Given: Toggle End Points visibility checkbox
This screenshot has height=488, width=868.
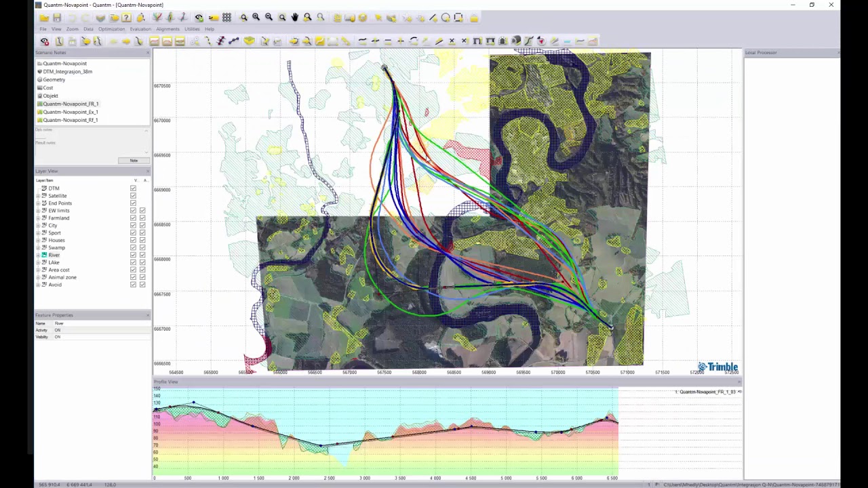Looking at the screenshot, I should click(133, 203).
